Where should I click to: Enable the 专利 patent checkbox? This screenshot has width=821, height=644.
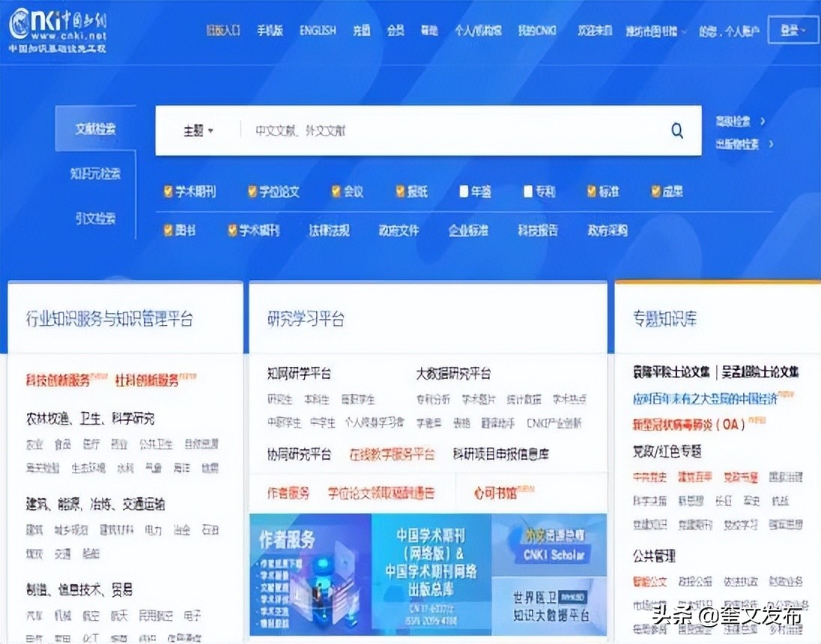[527, 192]
